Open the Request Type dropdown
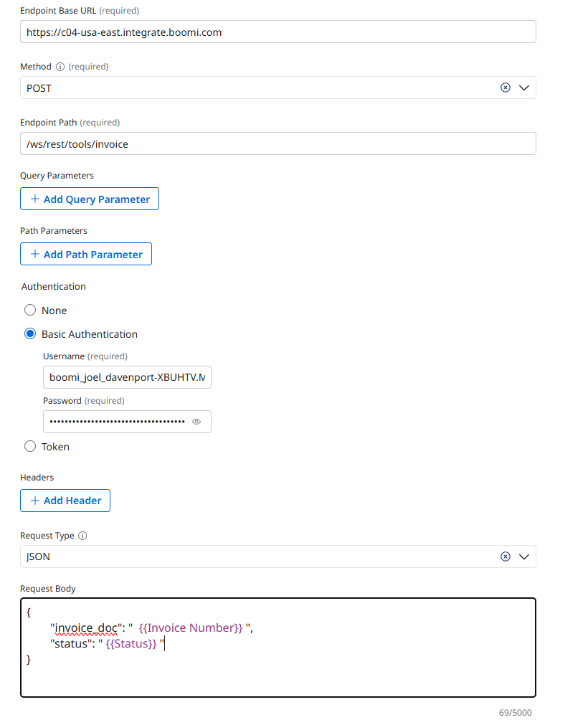The image size is (588, 725). click(524, 556)
